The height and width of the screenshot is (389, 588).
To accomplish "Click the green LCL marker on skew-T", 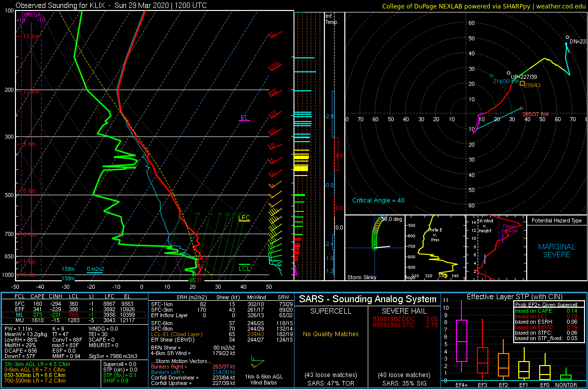I will (244, 267).
